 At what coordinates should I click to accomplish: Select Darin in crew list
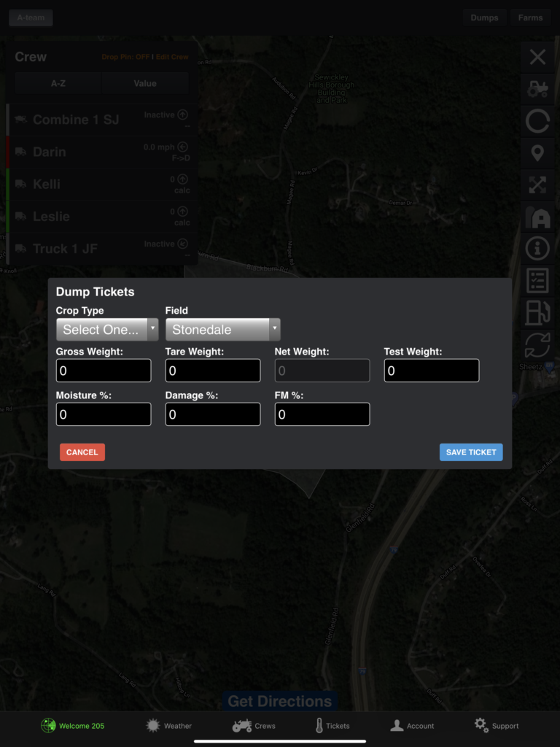pos(103,152)
